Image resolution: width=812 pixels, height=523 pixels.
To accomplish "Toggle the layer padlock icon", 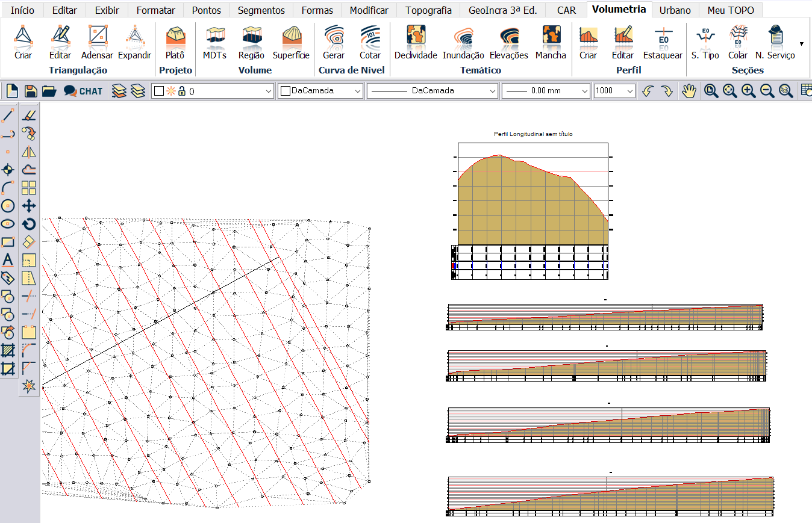I will (181, 91).
